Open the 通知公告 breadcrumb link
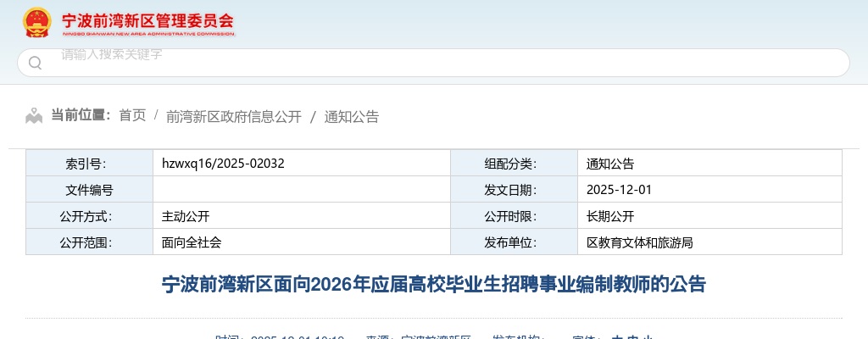The image size is (868, 339). tap(352, 116)
